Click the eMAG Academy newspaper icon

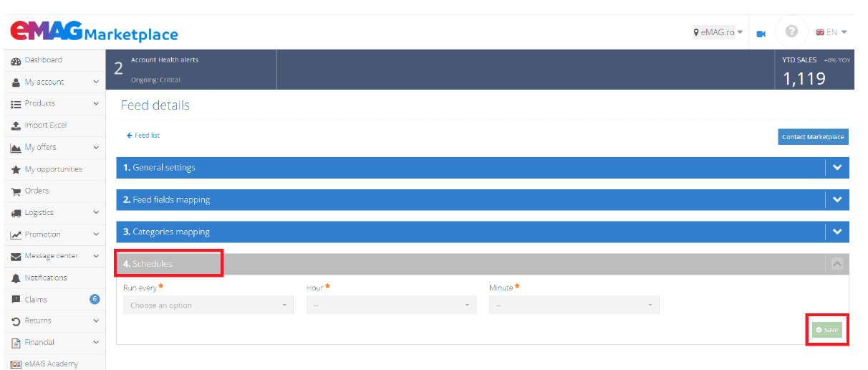click(x=16, y=364)
